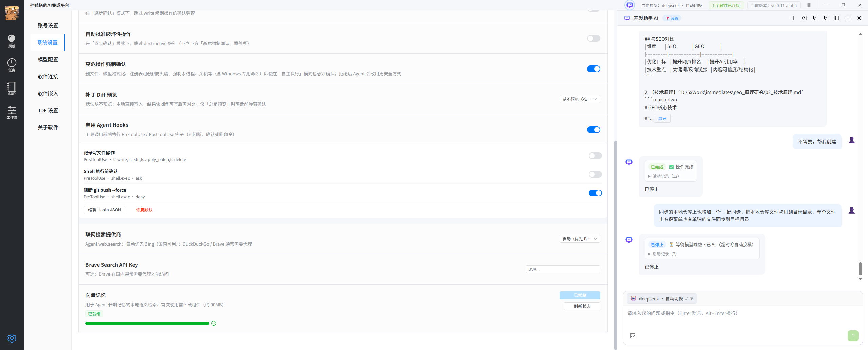The width and height of the screenshot is (868, 350).
Task: Click the blue 已就绪 button
Action: [580, 295]
